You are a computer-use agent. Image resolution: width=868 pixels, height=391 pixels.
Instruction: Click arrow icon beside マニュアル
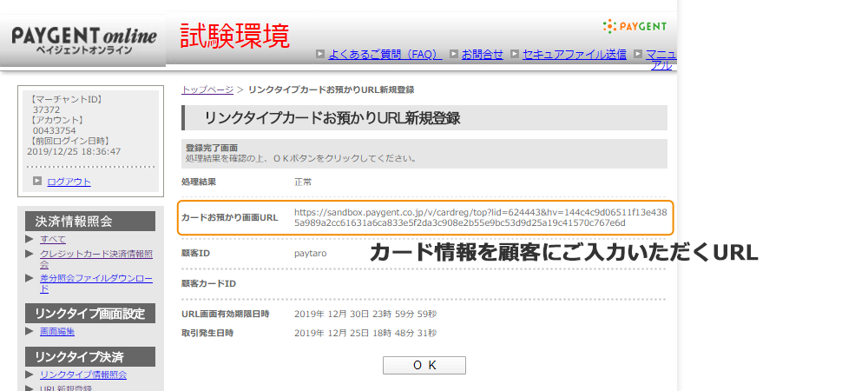tap(638, 54)
